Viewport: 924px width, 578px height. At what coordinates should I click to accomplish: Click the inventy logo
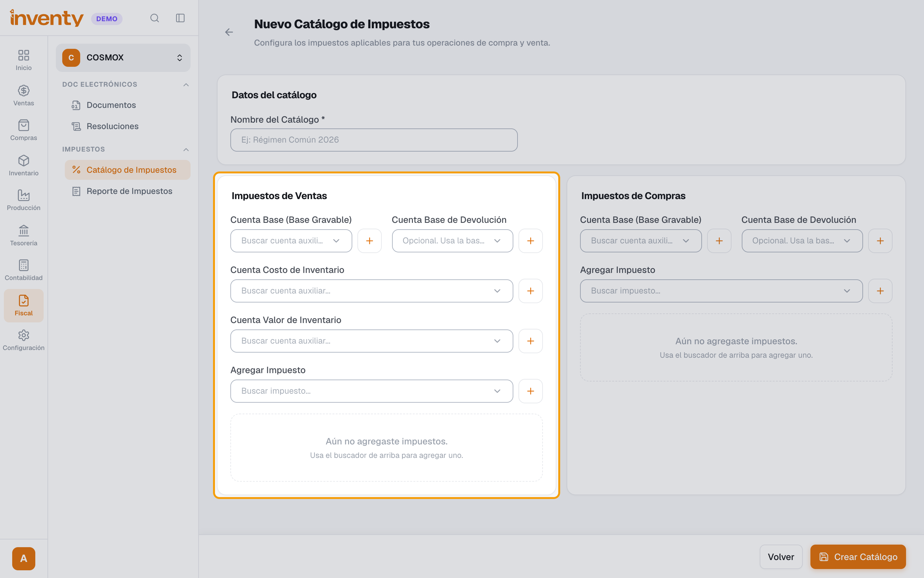point(47,18)
